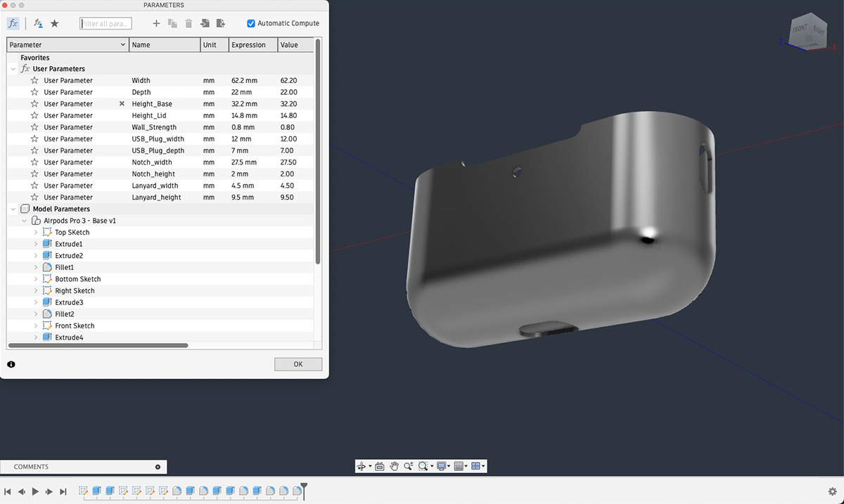Image resolution: width=844 pixels, height=504 pixels.
Task: Click the Orbit tool icon
Action: pyautogui.click(x=362, y=466)
